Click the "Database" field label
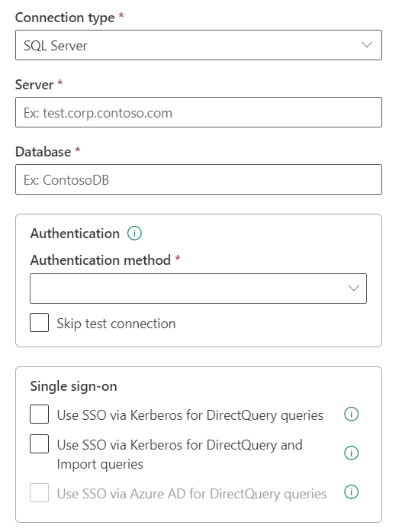The height and width of the screenshot is (532, 402). (x=43, y=152)
